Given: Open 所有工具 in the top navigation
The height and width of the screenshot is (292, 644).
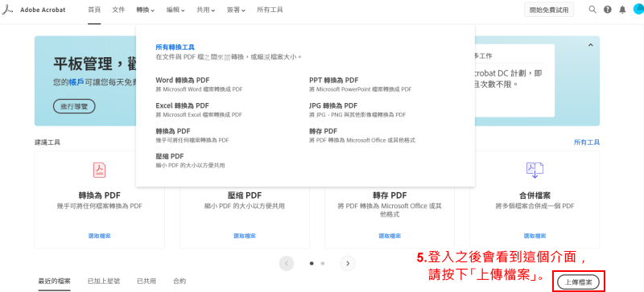Looking at the screenshot, I should (270, 10).
